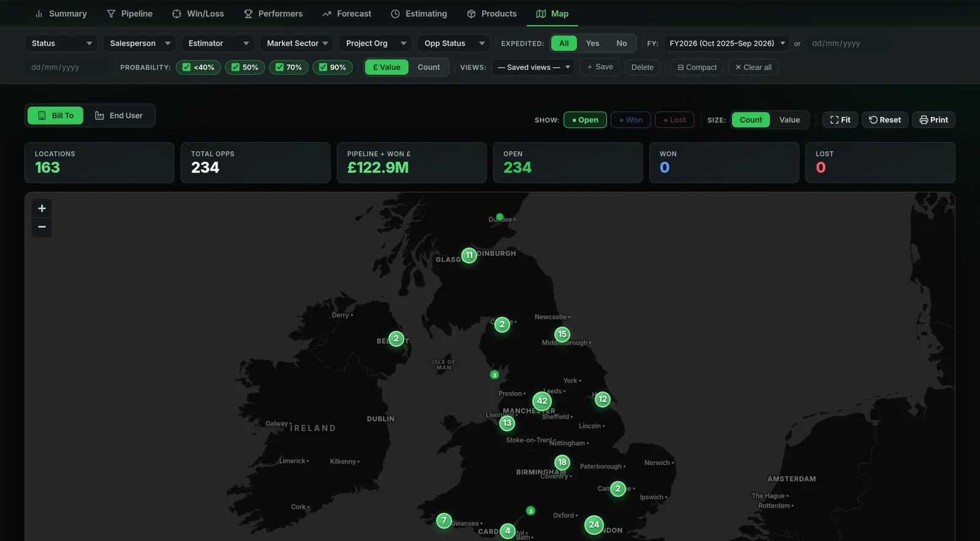The width and height of the screenshot is (980, 541).
Task: Click the small marker near Isle of Man
Action: pyautogui.click(x=494, y=375)
